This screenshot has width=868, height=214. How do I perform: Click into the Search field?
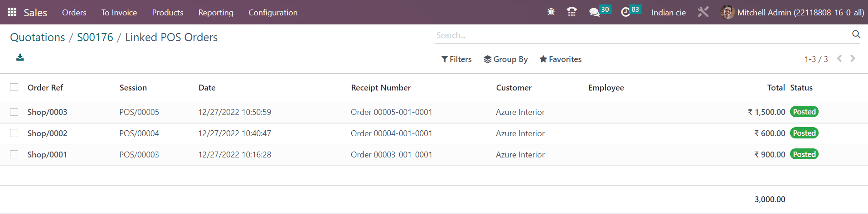[641, 35]
